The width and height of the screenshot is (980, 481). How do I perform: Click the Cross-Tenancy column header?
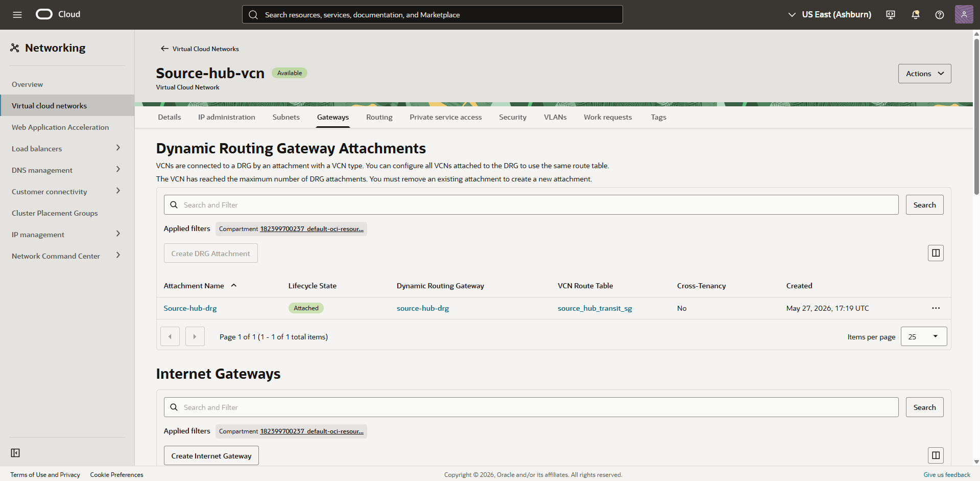click(x=701, y=286)
